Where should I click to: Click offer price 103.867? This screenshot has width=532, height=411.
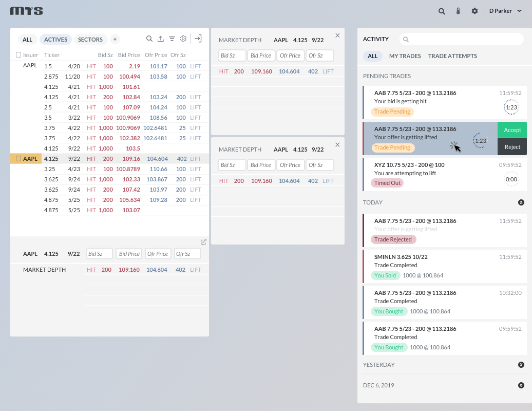[157, 179]
